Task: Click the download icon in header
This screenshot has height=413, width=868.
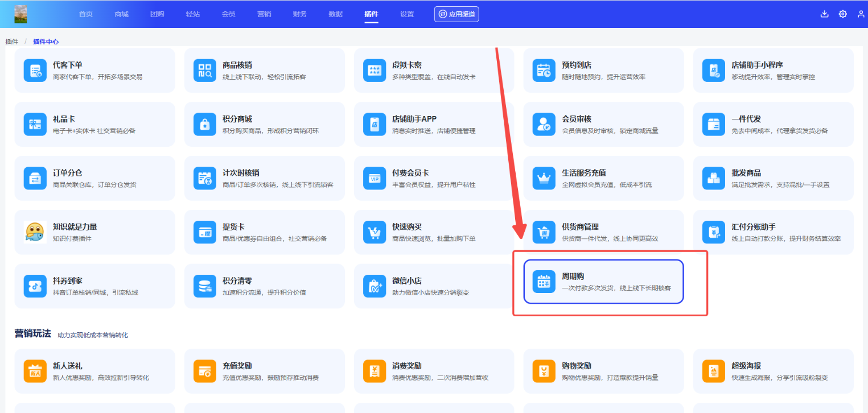Action: (824, 14)
